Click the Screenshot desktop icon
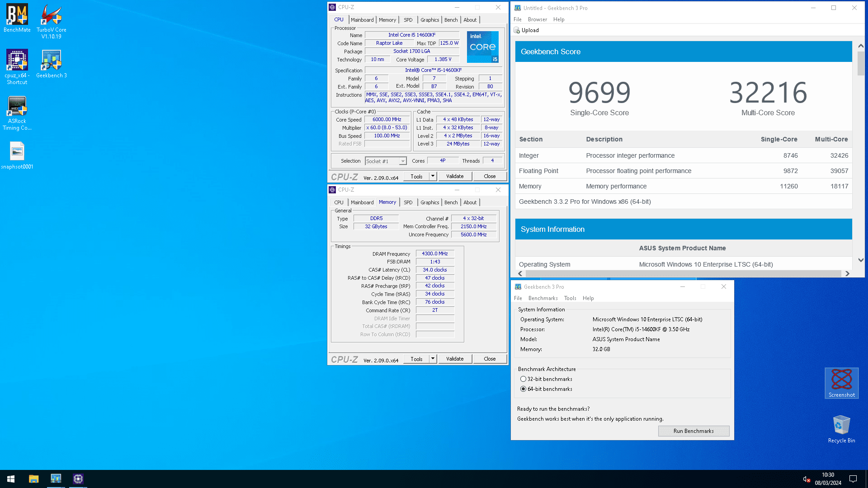 [841, 383]
